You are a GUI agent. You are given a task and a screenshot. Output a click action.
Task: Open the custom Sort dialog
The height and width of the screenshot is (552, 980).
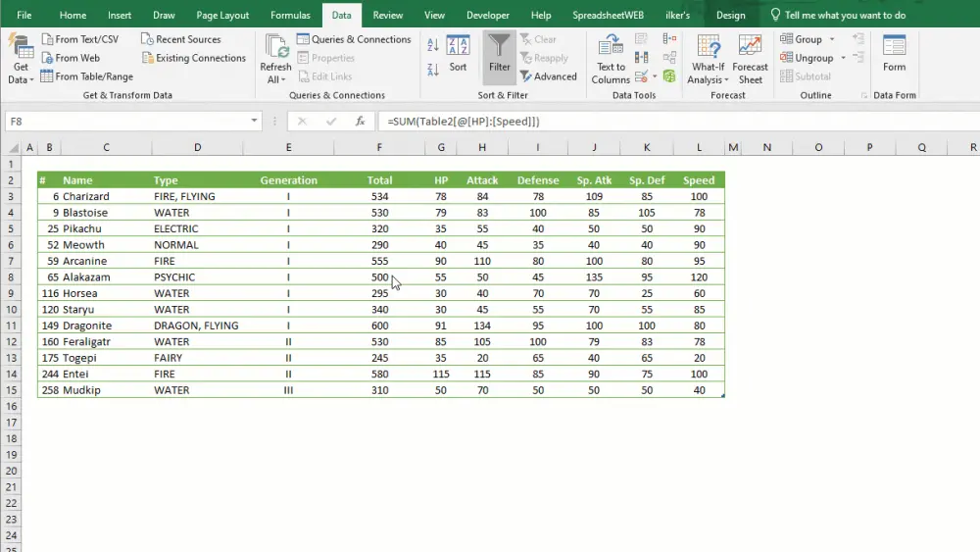click(458, 54)
